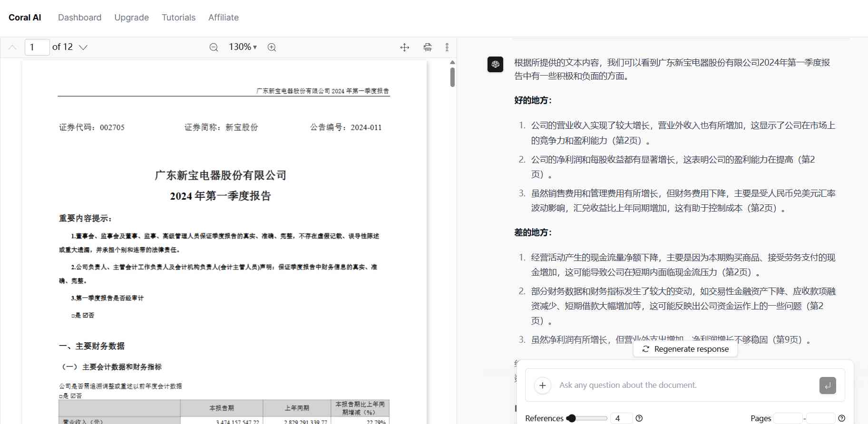Go to next page with down chevron
Viewport: 868px width, 424px height.
[x=83, y=47]
